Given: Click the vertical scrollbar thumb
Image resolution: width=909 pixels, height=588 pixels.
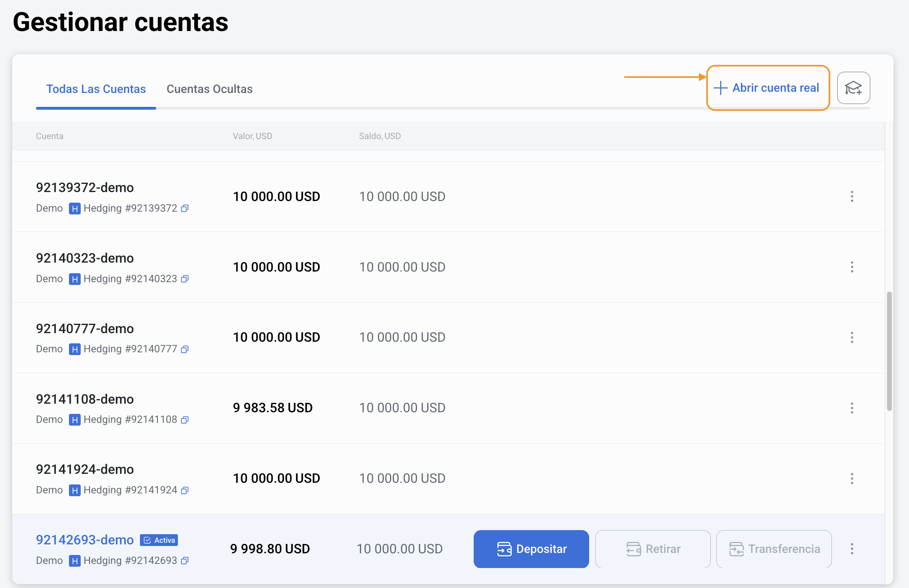Looking at the screenshot, I should [889, 351].
